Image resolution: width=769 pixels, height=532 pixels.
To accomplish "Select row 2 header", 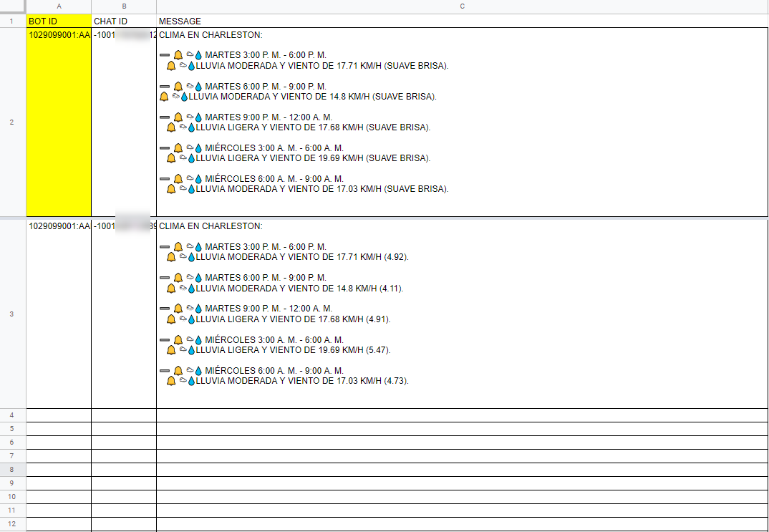I will (x=13, y=122).
